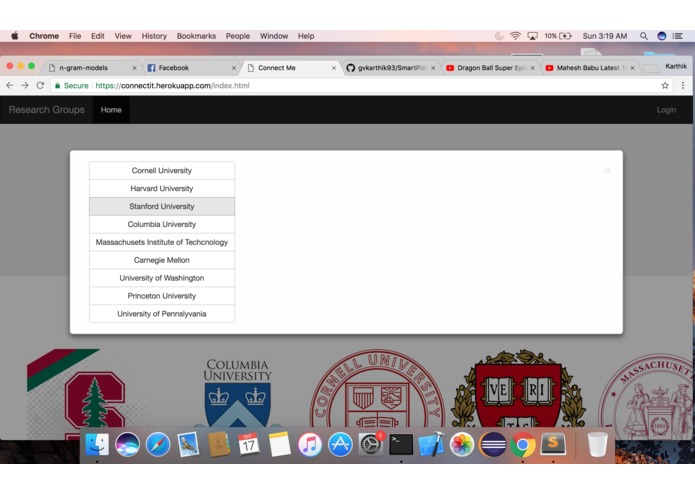Open System Preferences gear in dock

(371, 444)
